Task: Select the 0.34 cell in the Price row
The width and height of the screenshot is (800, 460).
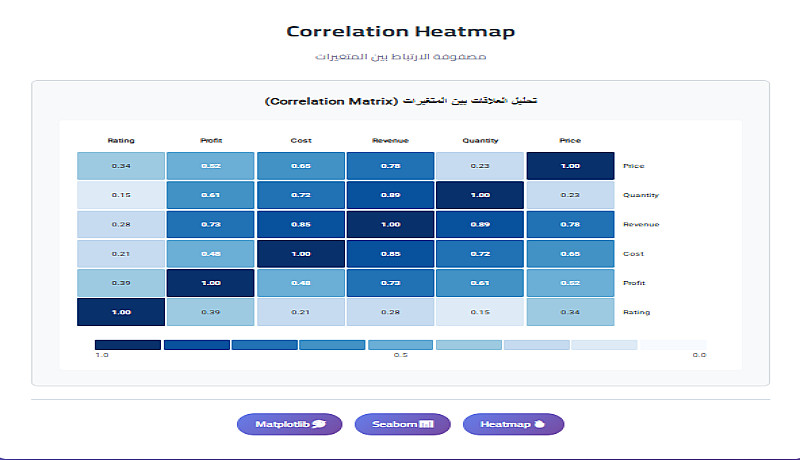Action: click(120, 166)
